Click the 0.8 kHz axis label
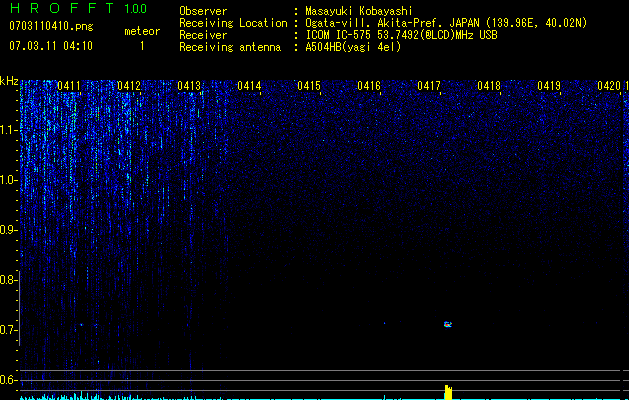The width and height of the screenshot is (629, 400). 8,280
